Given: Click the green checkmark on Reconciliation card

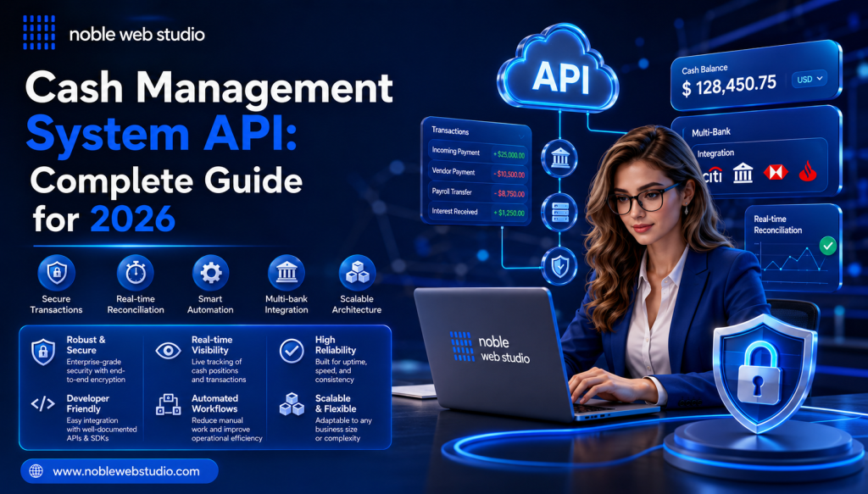Looking at the screenshot, I should pos(827,245).
